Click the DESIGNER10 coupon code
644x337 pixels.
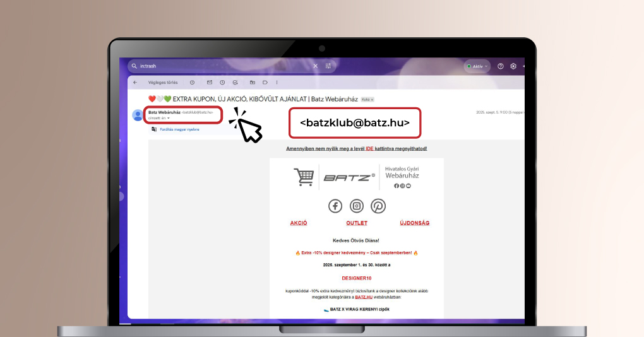[x=357, y=278]
